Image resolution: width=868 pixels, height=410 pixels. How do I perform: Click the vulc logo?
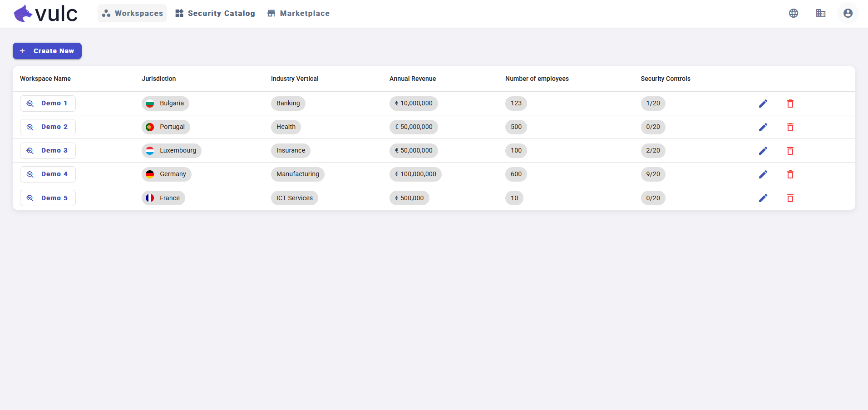pyautogui.click(x=45, y=13)
